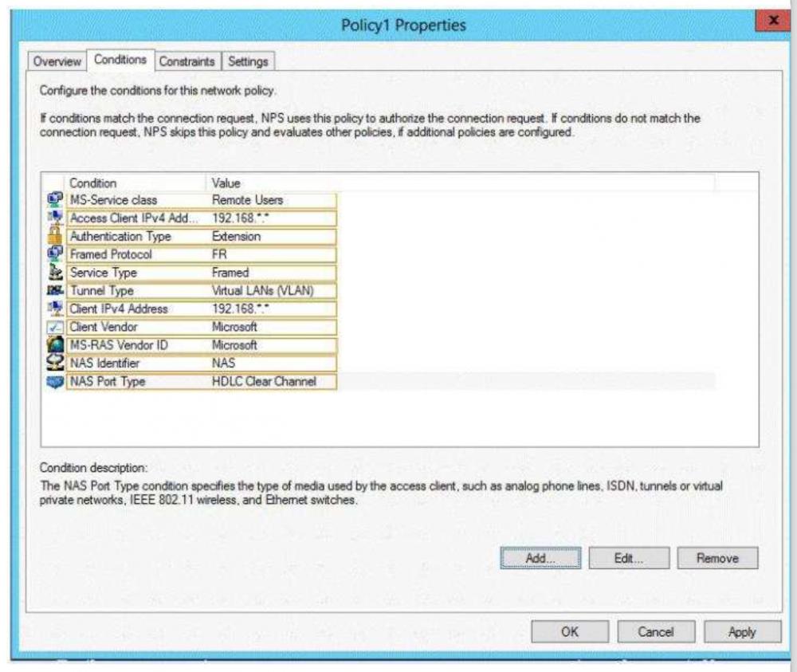This screenshot has height=672, width=797.
Task: Open the Constraints tab
Action: [187, 61]
